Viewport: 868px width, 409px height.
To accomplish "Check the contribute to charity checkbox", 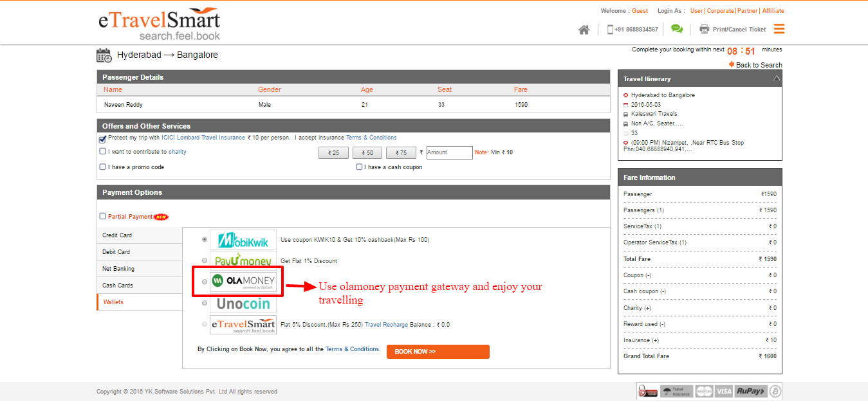I will click(x=102, y=152).
